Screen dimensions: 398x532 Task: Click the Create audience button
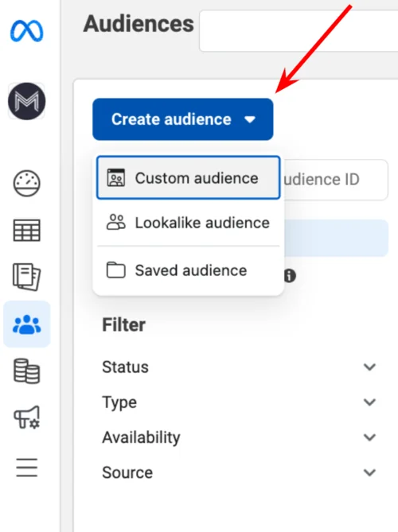tap(183, 119)
